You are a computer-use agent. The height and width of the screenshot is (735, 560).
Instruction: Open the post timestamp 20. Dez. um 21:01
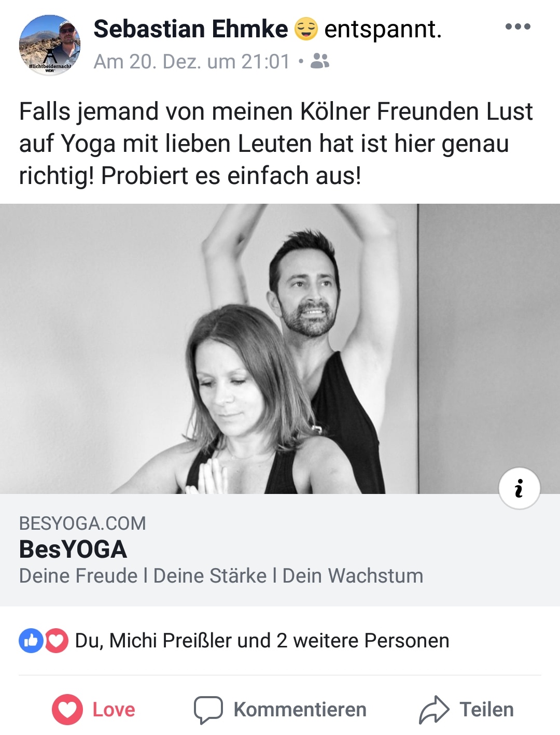coord(192,62)
